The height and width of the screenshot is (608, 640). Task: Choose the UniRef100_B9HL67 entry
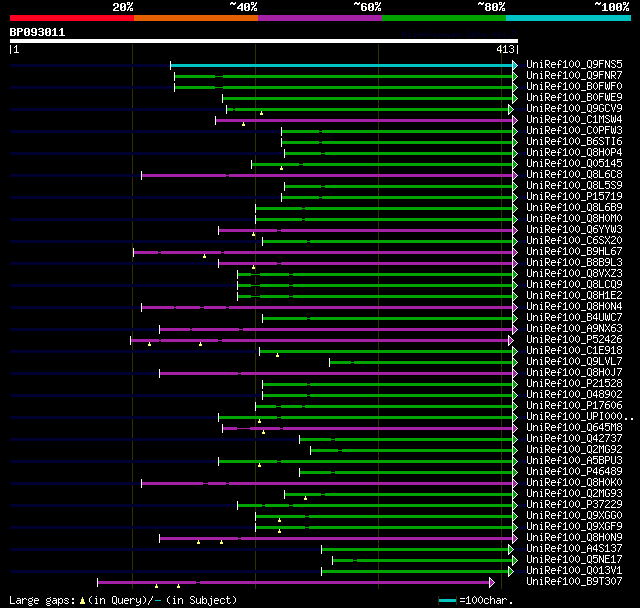[574, 252]
